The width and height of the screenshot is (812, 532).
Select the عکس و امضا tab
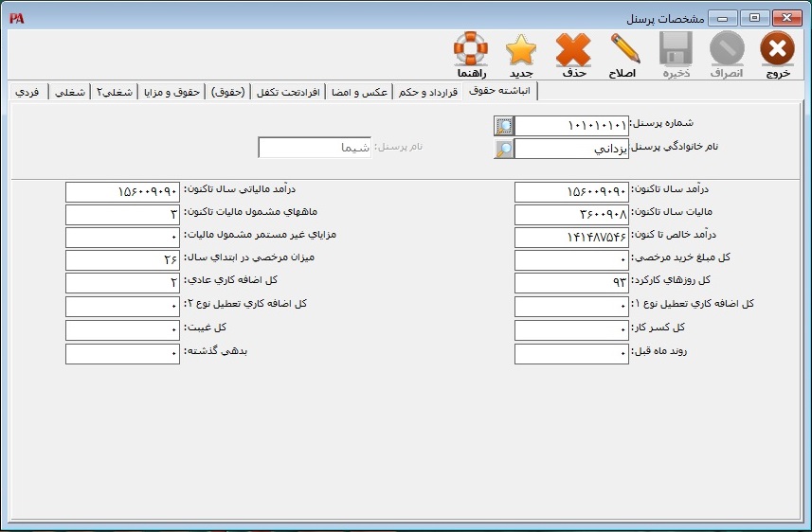click(x=358, y=92)
